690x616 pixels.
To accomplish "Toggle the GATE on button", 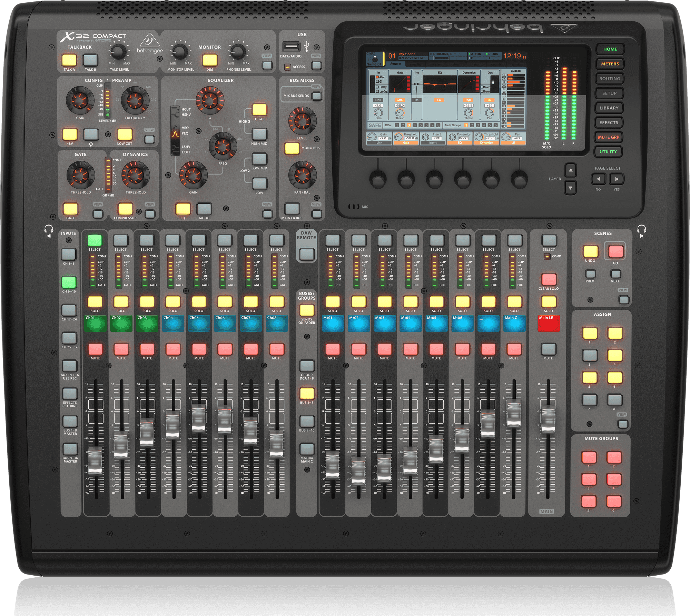I will coord(70,209).
